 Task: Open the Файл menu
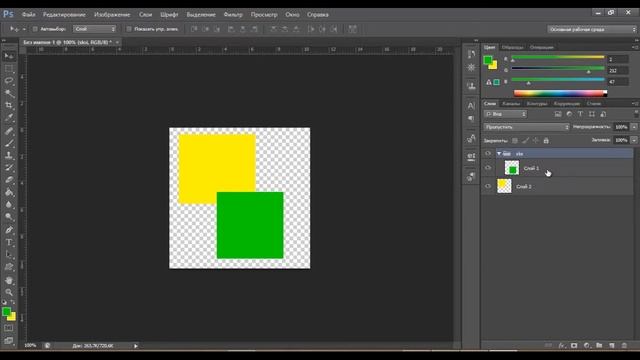28,14
